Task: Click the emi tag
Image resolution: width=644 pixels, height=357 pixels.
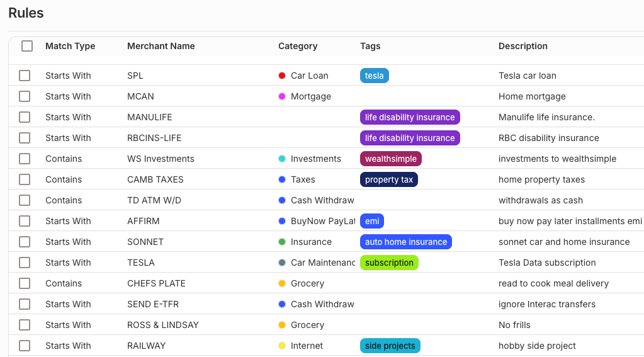Action: pyautogui.click(x=372, y=221)
